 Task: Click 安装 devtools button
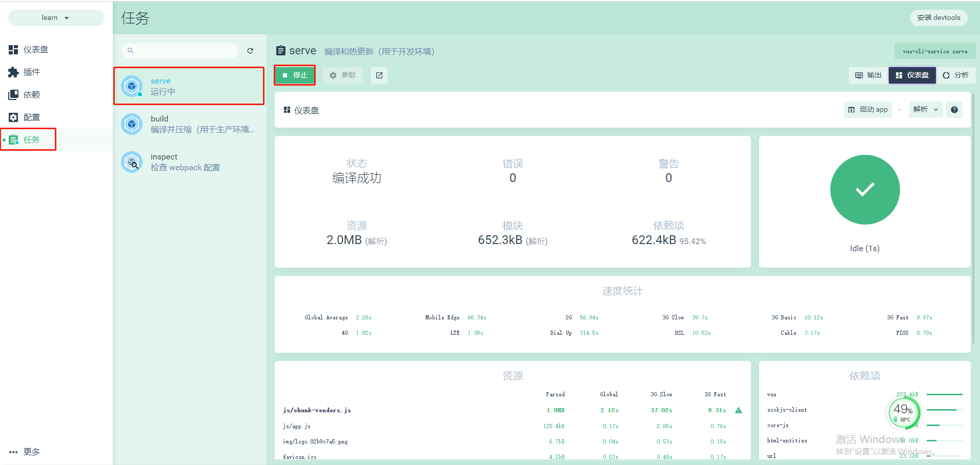[939, 18]
